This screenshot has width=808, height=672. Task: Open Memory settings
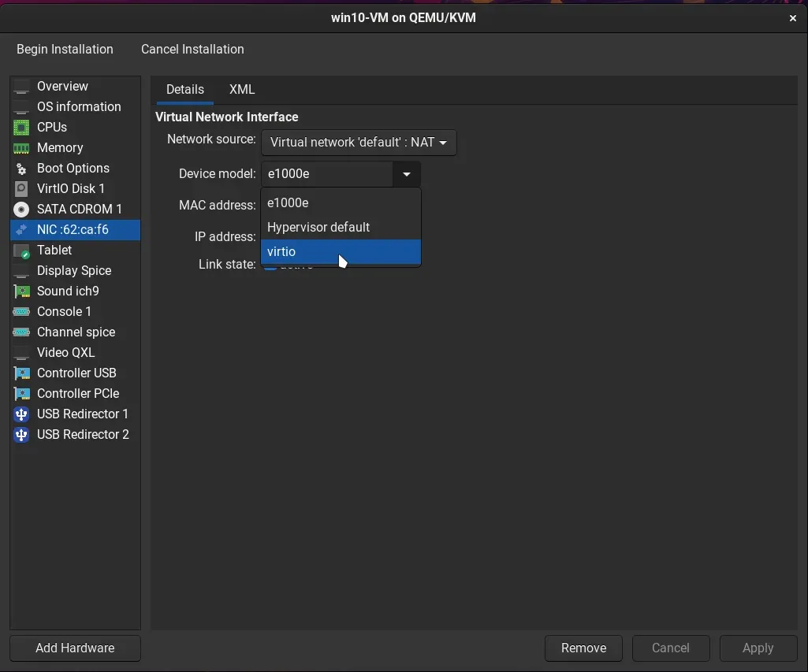click(75, 148)
